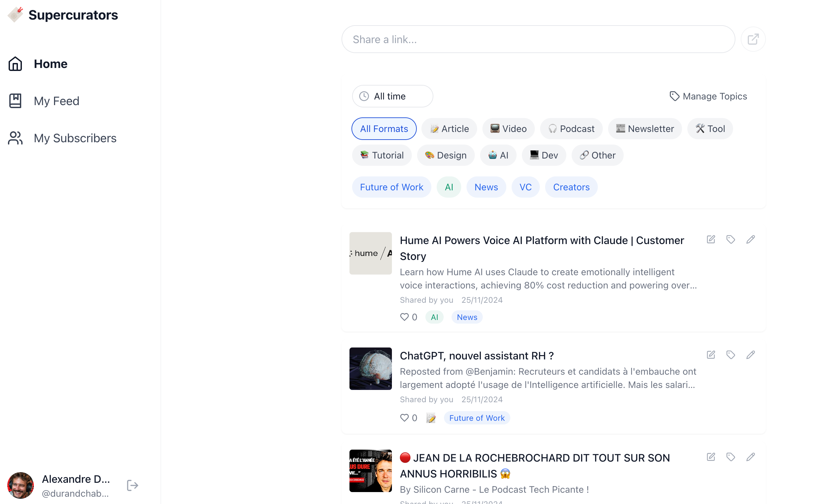Viewport: 813px width, 504px height.
Task: Toggle the Article format filter
Action: pyautogui.click(x=449, y=129)
